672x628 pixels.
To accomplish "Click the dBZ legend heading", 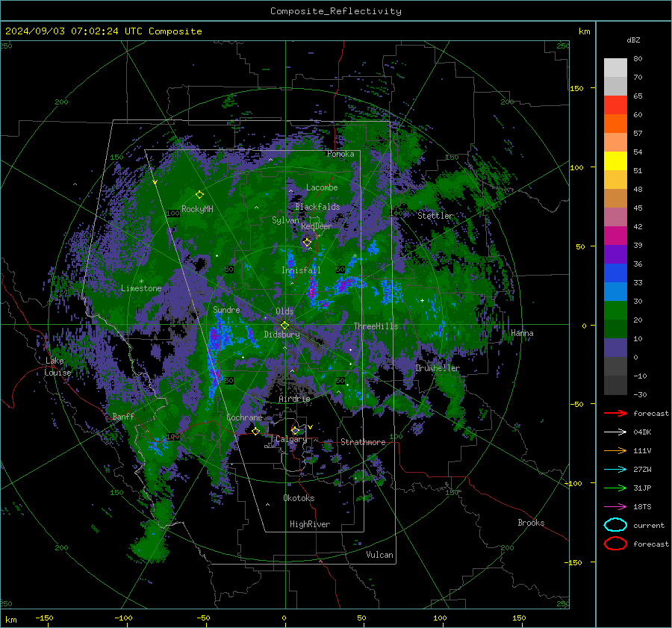I will (633, 40).
